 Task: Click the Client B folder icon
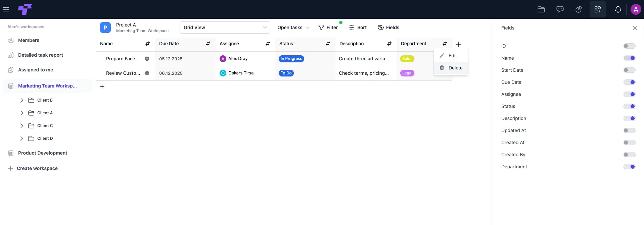pos(31,100)
